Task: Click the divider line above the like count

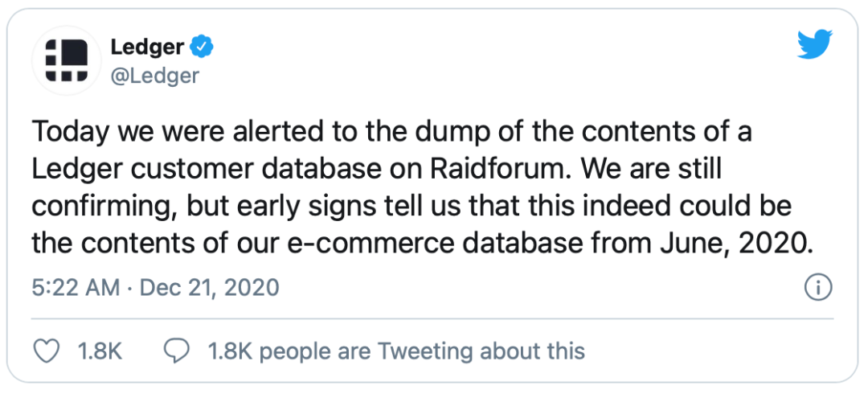Action: pyautogui.click(x=432, y=318)
